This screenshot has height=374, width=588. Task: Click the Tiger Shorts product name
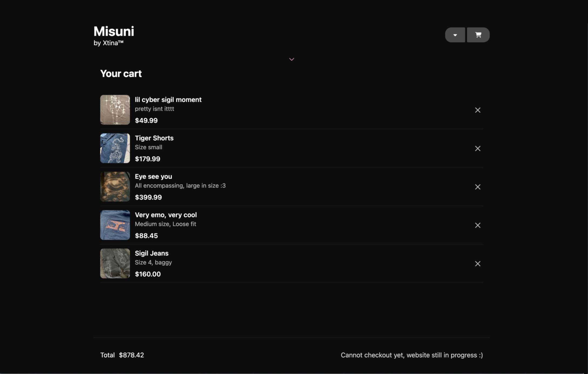(154, 138)
